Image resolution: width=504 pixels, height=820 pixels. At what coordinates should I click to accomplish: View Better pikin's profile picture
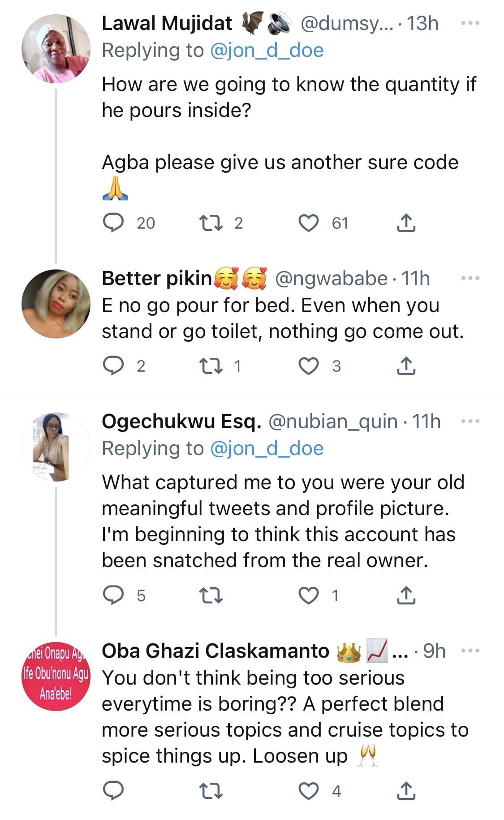[x=56, y=304]
